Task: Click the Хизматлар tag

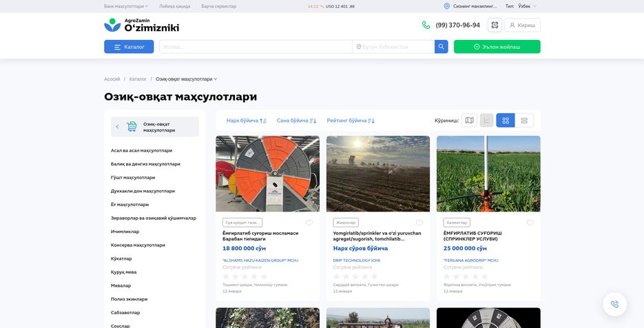Action: pos(456,223)
